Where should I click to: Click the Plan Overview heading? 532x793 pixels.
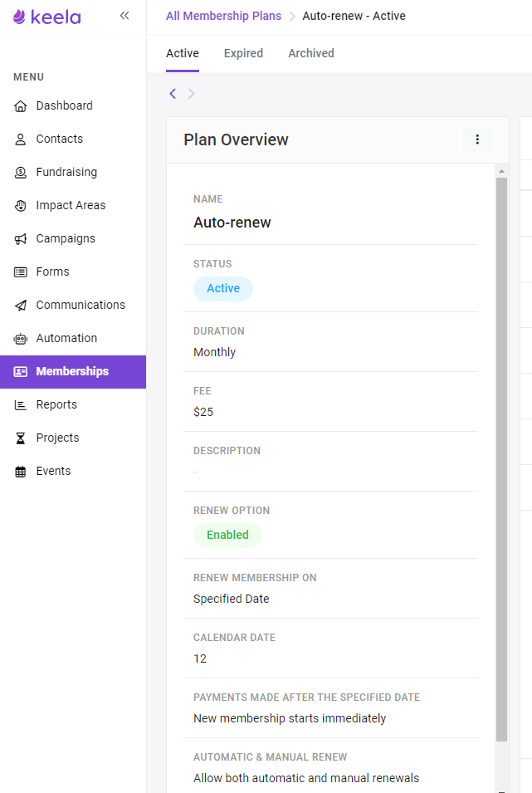pos(237,140)
